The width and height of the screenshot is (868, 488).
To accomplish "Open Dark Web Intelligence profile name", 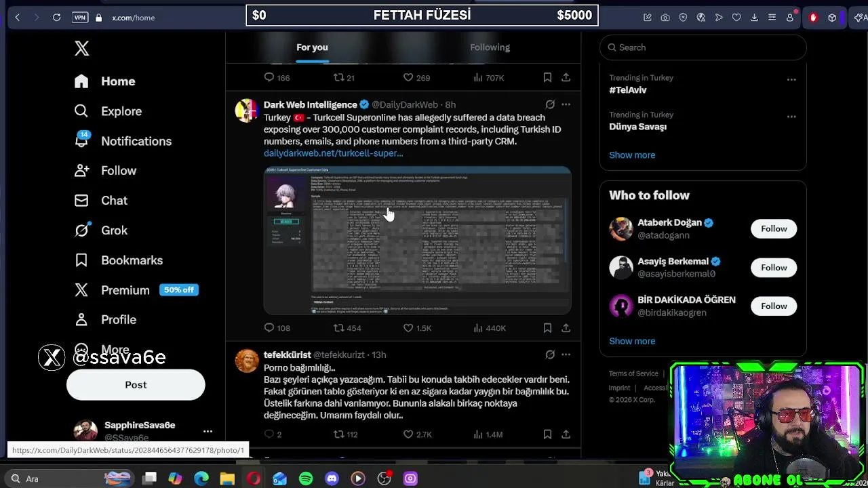I will pyautogui.click(x=311, y=105).
